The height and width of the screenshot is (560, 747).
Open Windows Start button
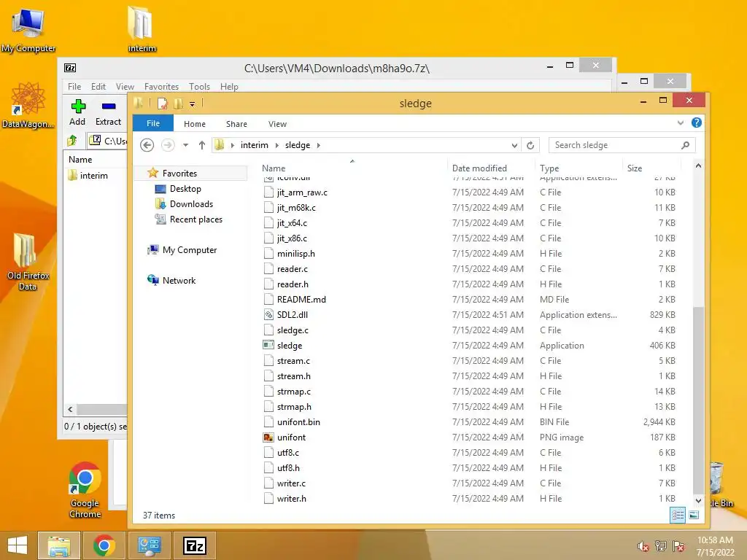point(18,545)
